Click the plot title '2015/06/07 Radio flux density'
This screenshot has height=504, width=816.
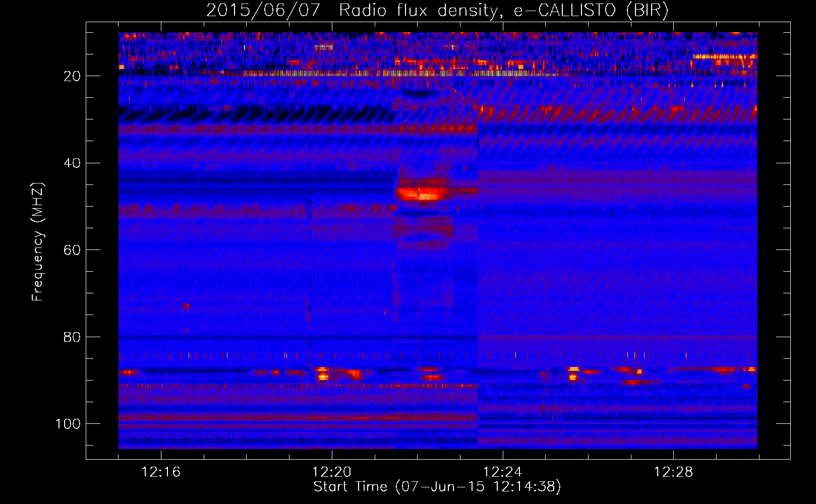(437, 10)
